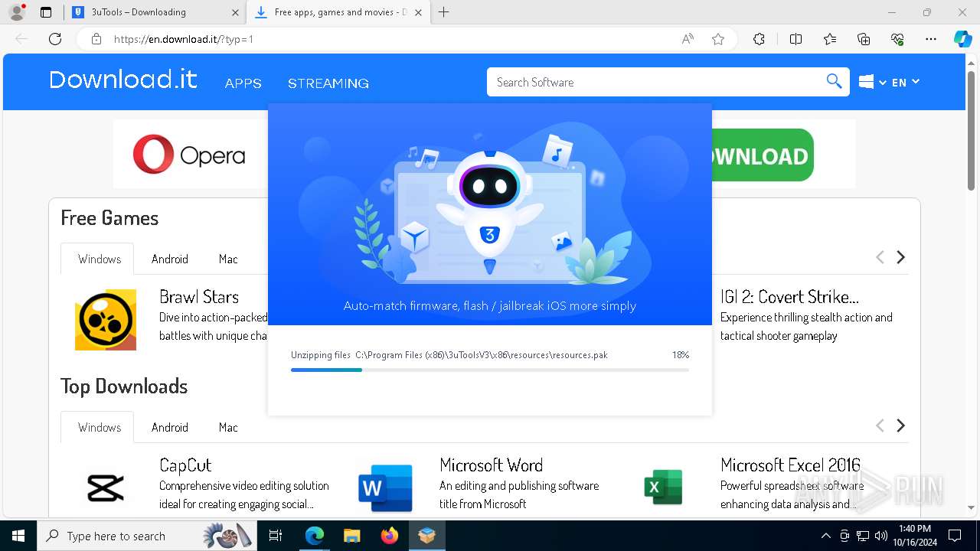Open the CapCut title link

coord(185,465)
